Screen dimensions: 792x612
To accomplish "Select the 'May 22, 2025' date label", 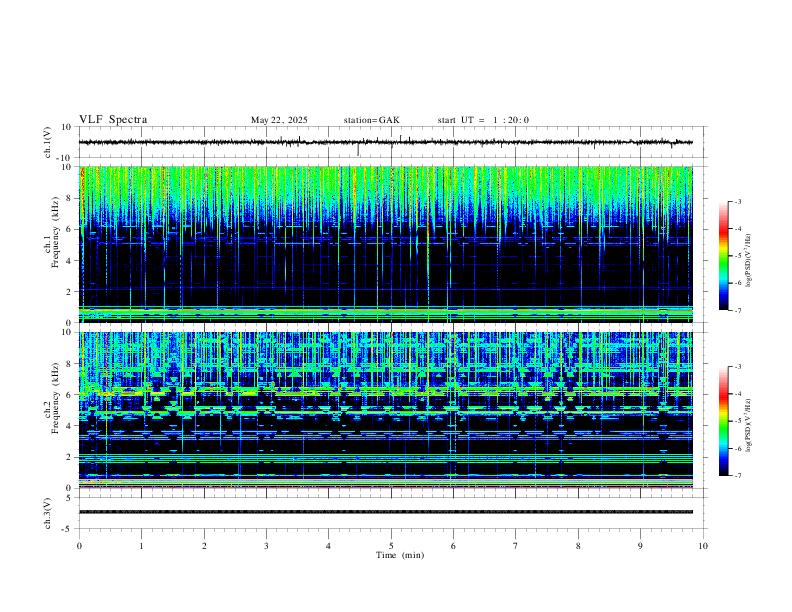I will (279, 120).
